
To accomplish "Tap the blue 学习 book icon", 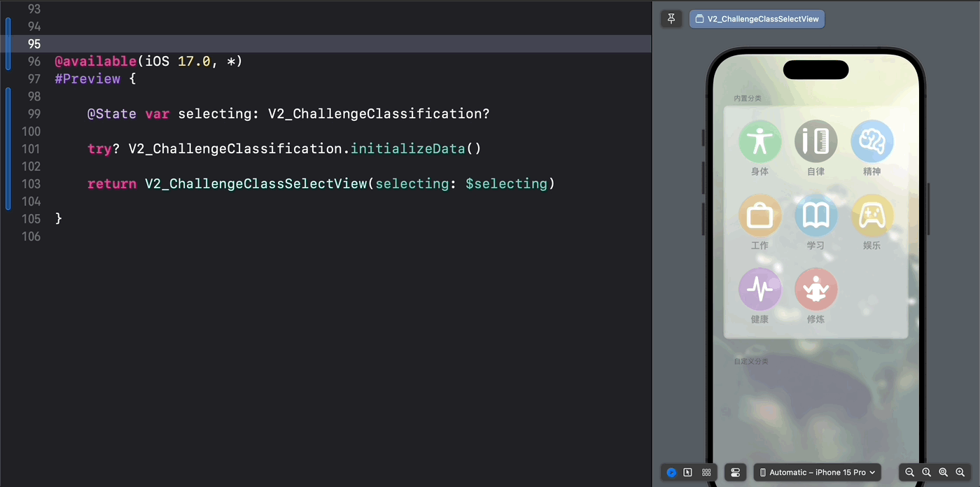I will (x=816, y=216).
